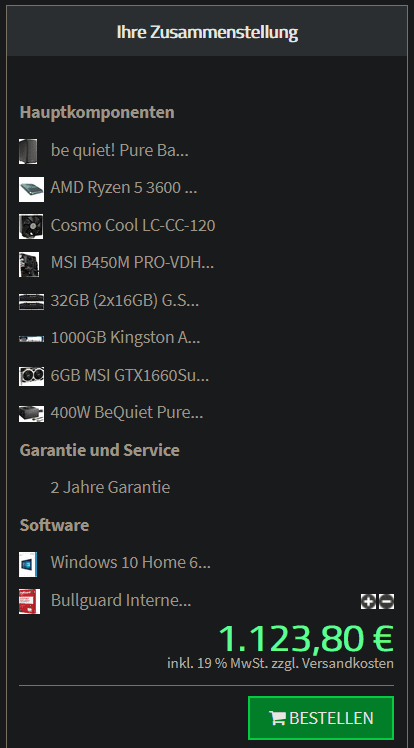
Task: Click the Windows 10 Home software icon
Action: (x=28, y=564)
